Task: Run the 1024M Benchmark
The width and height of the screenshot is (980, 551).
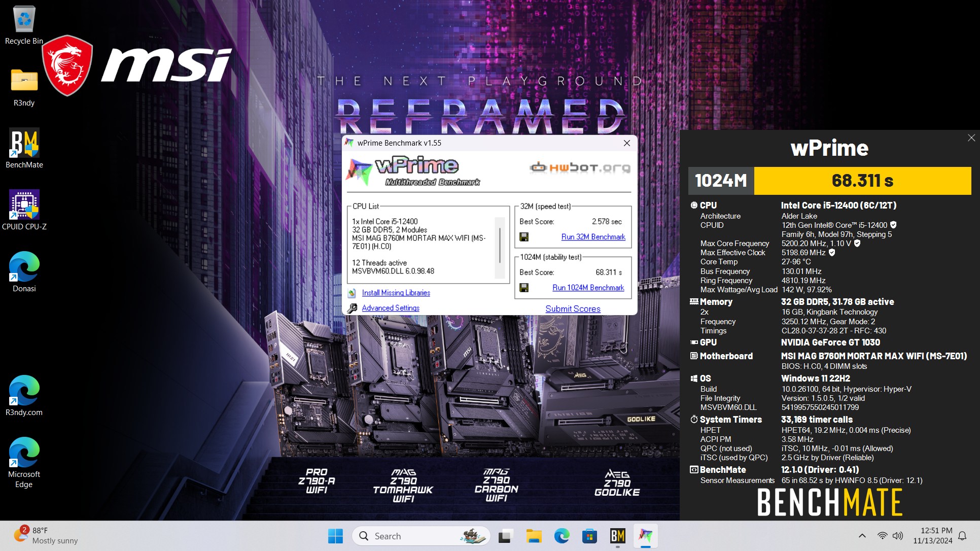Action: coord(588,288)
